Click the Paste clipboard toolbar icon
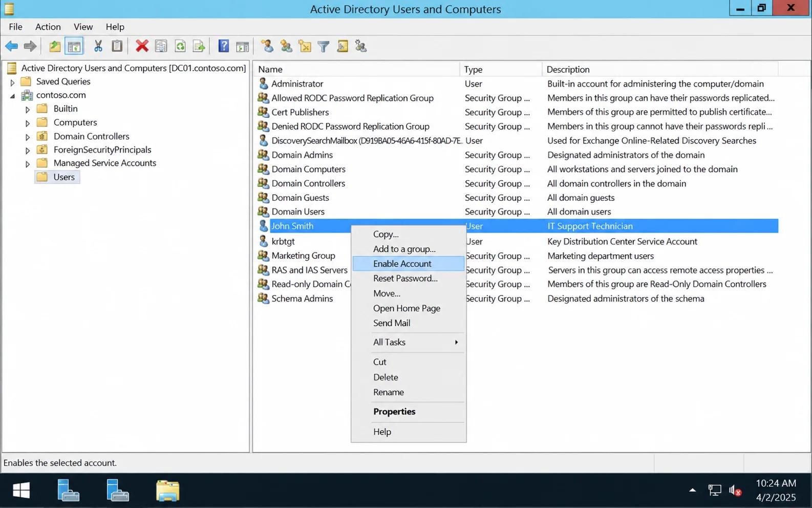 (117, 47)
